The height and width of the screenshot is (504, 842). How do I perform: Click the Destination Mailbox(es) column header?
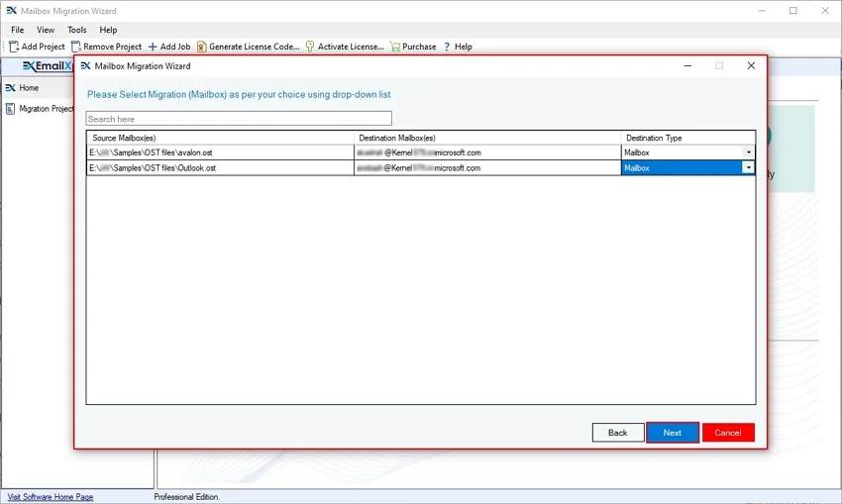point(487,138)
